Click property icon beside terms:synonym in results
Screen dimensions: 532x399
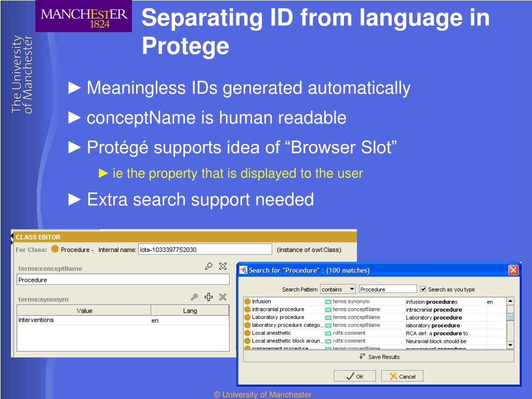328,302
